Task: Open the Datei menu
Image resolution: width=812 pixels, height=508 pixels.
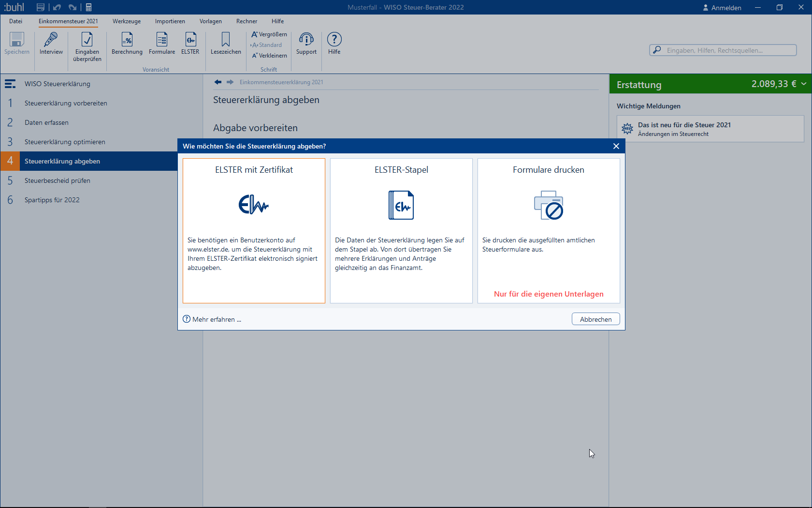Action: [x=16, y=21]
